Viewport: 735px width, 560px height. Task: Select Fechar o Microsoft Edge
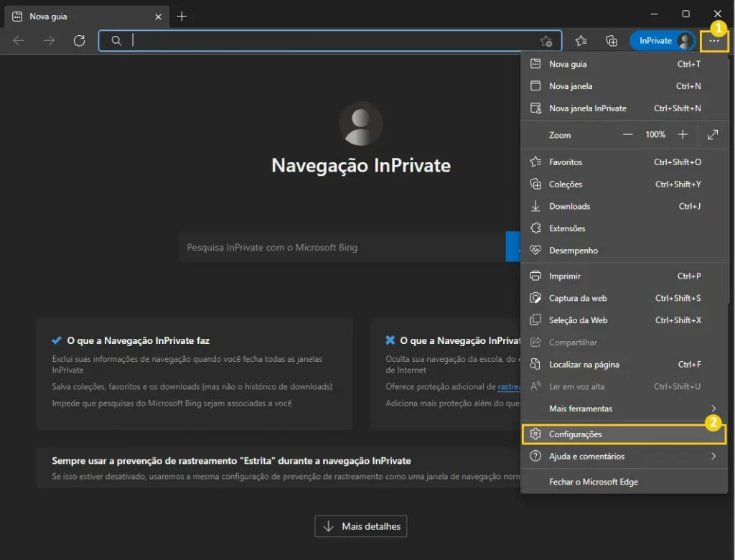point(624,482)
